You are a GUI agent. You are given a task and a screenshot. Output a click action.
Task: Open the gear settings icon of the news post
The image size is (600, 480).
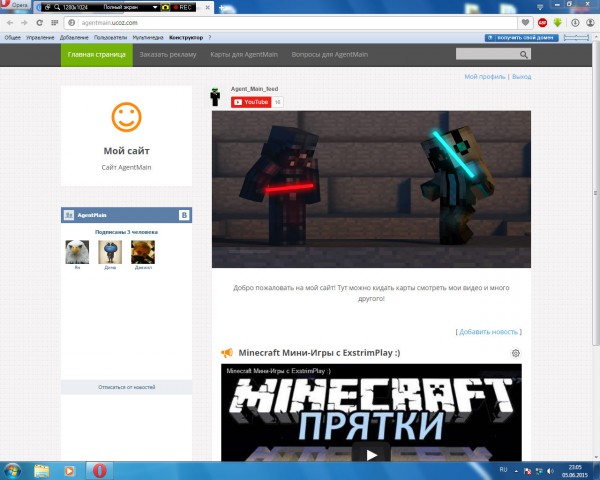pyautogui.click(x=516, y=353)
